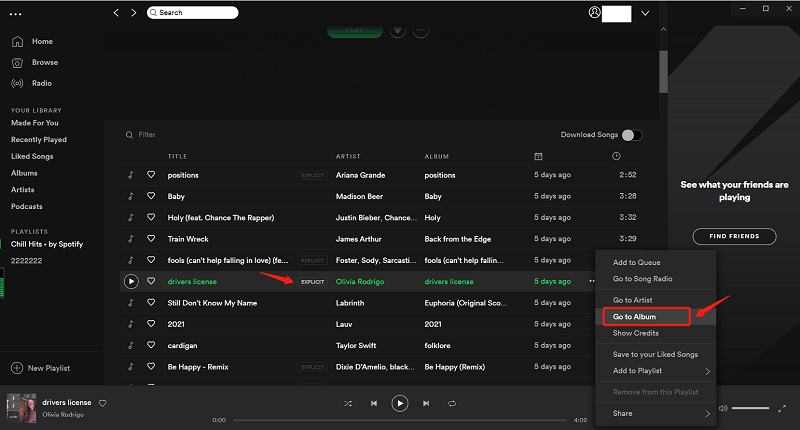
Task: Click the playlist vertical scrollbar
Action: (663, 71)
